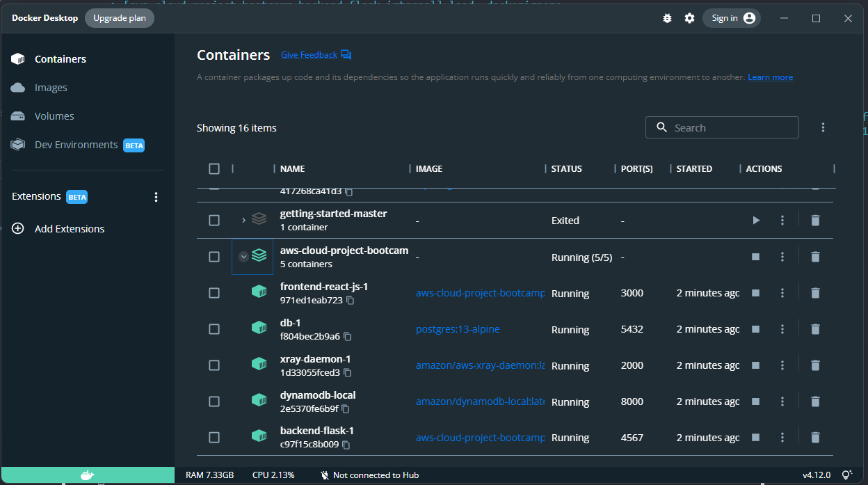Click the Sign in button
This screenshot has width=868, height=485.
732,18
